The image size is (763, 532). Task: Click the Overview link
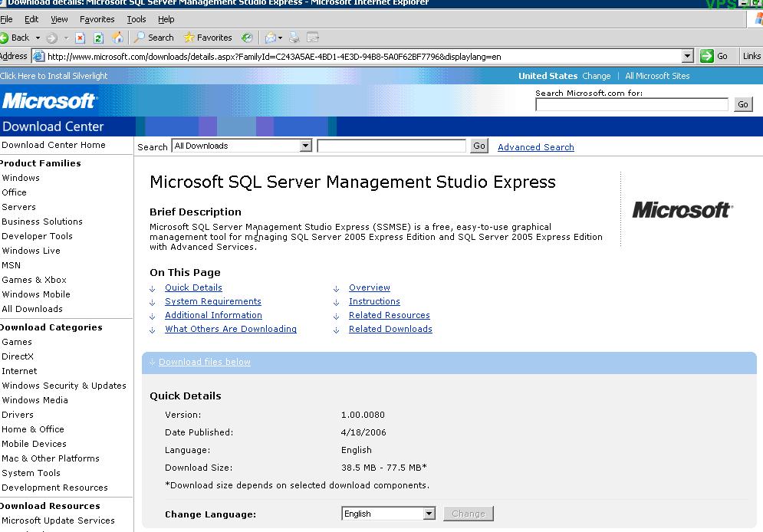370,287
